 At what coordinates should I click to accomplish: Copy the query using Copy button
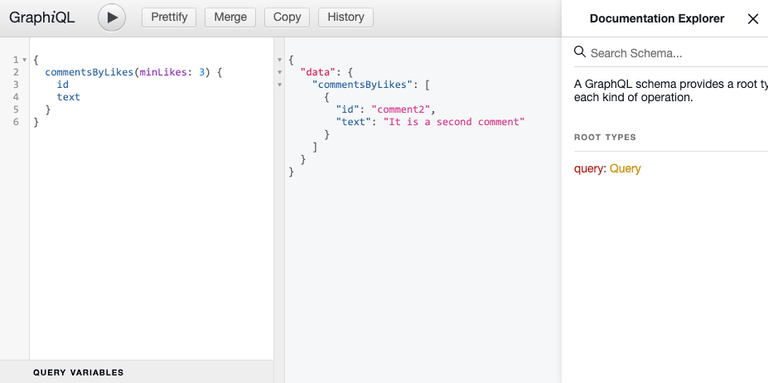tap(287, 17)
